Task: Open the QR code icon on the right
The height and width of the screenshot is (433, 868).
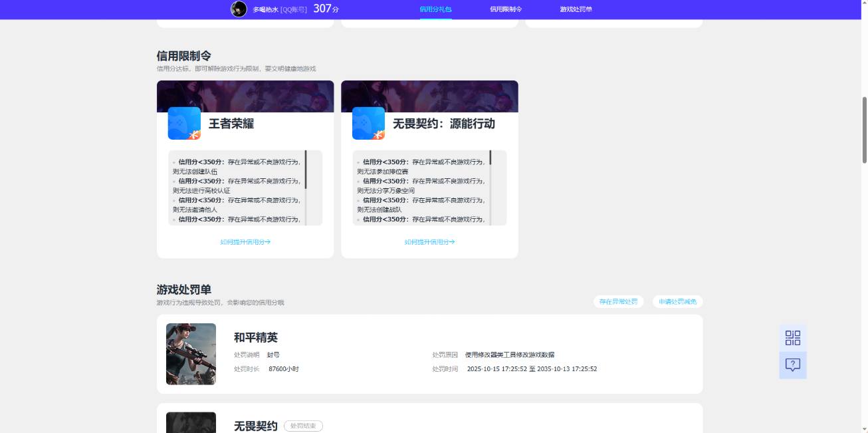Action: (793, 338)
